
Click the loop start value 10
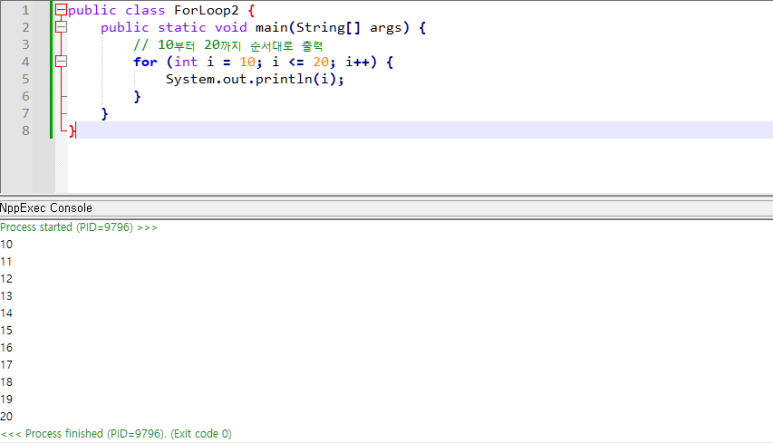coord(247,62)
